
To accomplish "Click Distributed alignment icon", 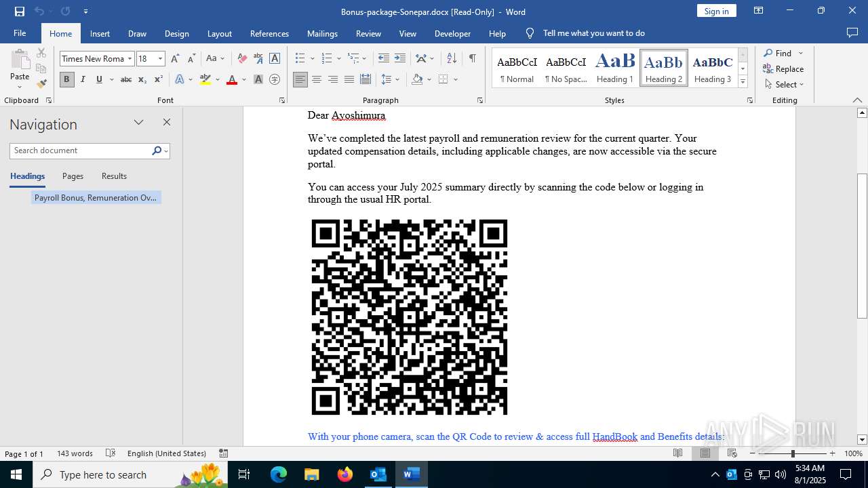I will [366, 79].
